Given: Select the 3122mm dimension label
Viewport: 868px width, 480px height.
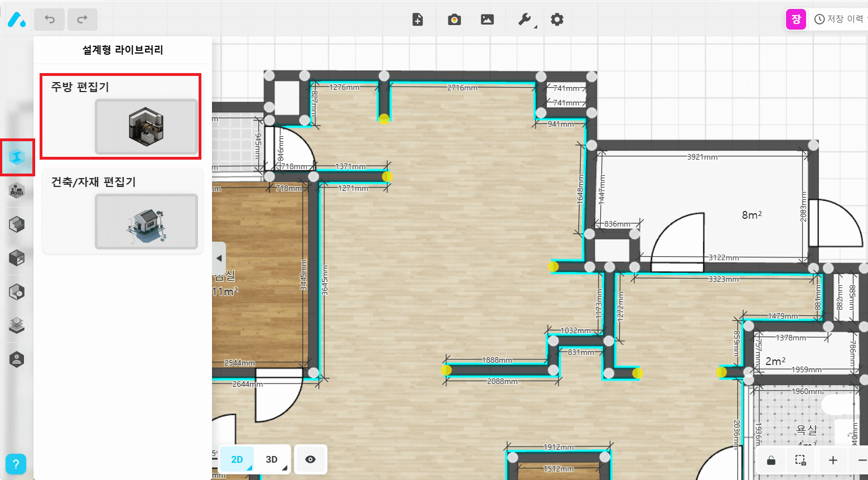Looking at the screenshot, I should pos(724,257).
